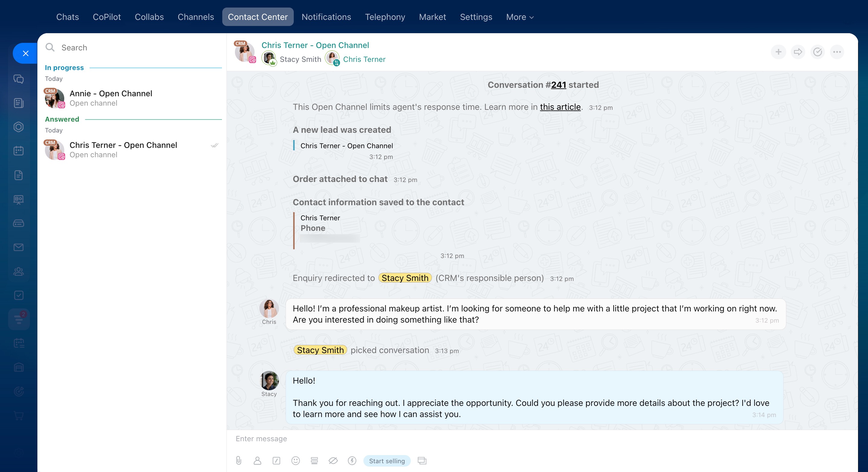Click Stacy Smith mention in picked conversation line
The width and height of the screenshot is (868, 472).
(320, 350)
